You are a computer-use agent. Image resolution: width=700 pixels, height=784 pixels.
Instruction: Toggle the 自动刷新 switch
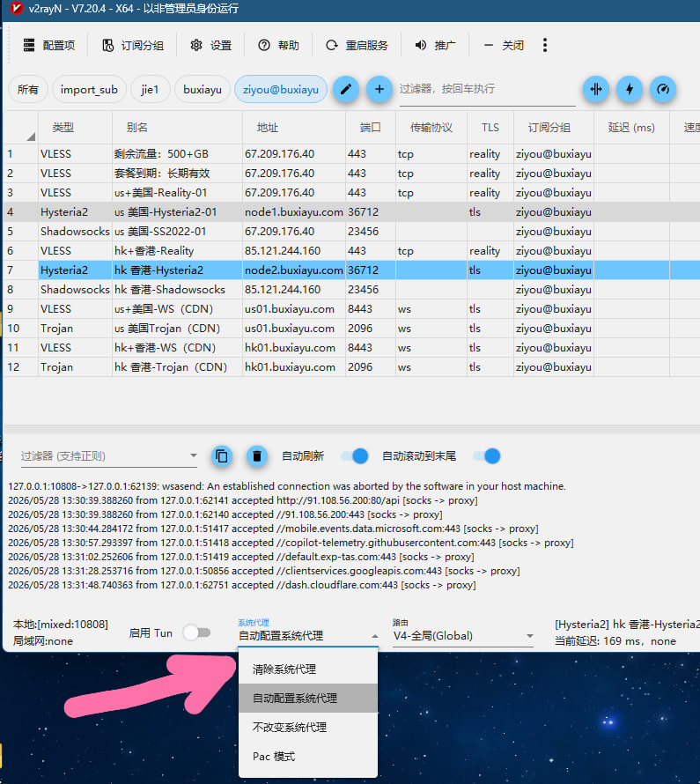(x=355, y=456)
